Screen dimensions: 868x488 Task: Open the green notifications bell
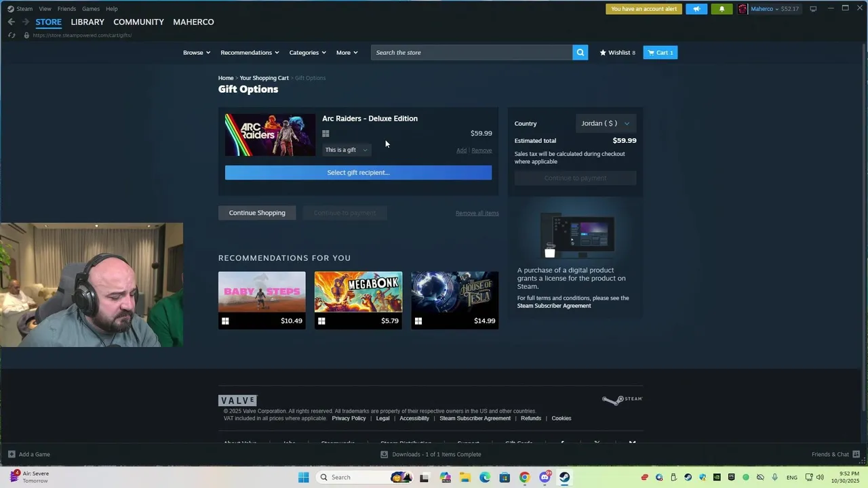(722, 9)
